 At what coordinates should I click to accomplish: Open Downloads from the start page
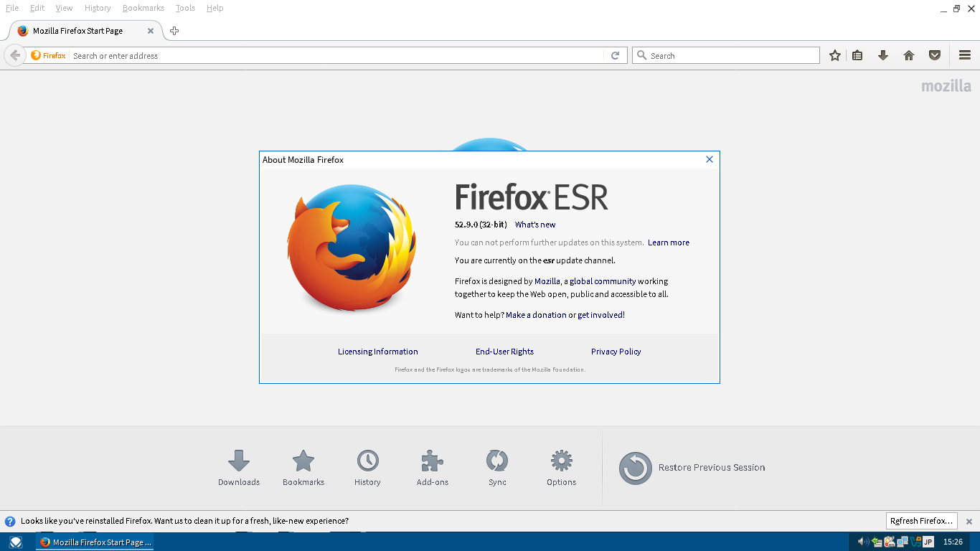(x=239, y=468)
